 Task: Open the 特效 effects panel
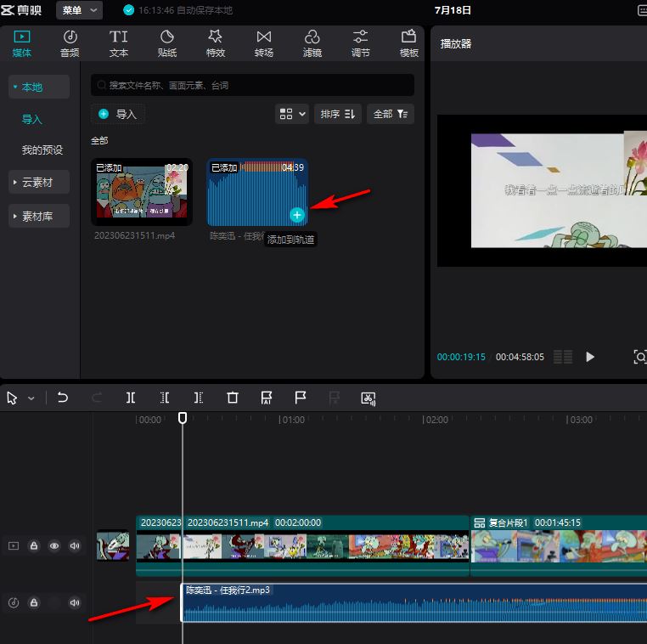[x=216, y=42]
